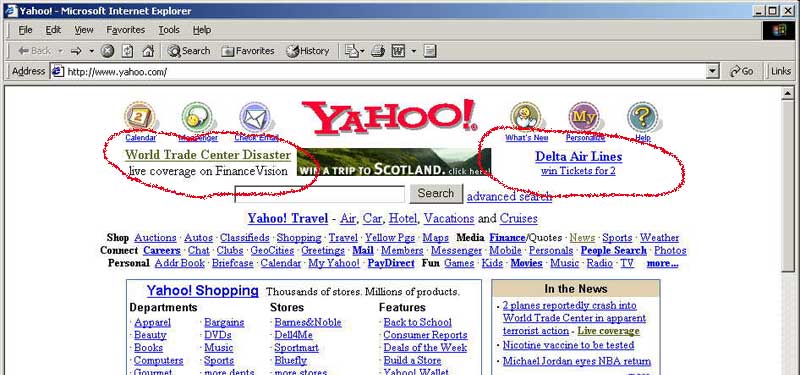The width and height of the screenshot is (800, 375).
Task: Open the World Trade Center Disaster link
Action: tap(208, 155)
